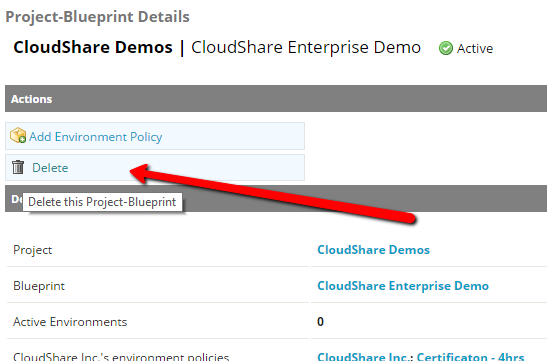Click the Actions section header
The height and width of the screenshot is (361, 547).
coord(276,99)
